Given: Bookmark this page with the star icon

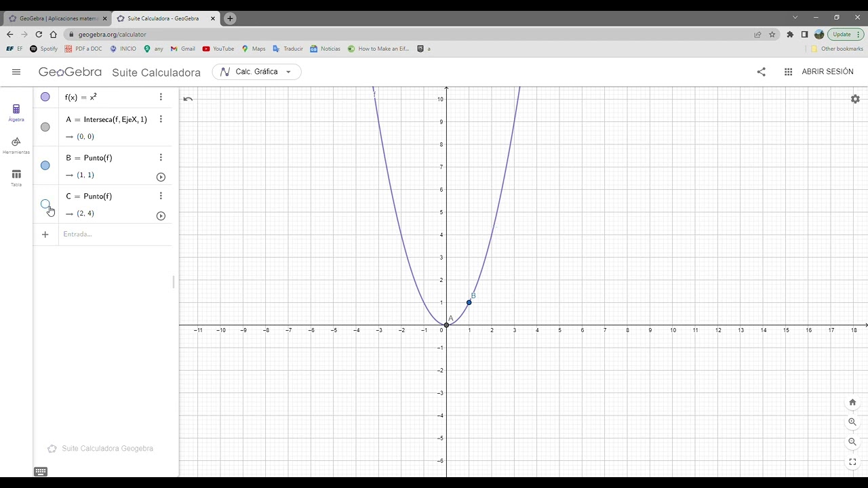Looking at the screenshot, I should (772, 35).
